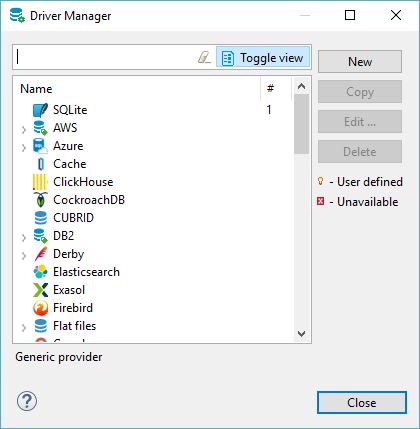Select the Cache driver name
The width and height of the screenshot is (420, 429).
tap(70, 164)
